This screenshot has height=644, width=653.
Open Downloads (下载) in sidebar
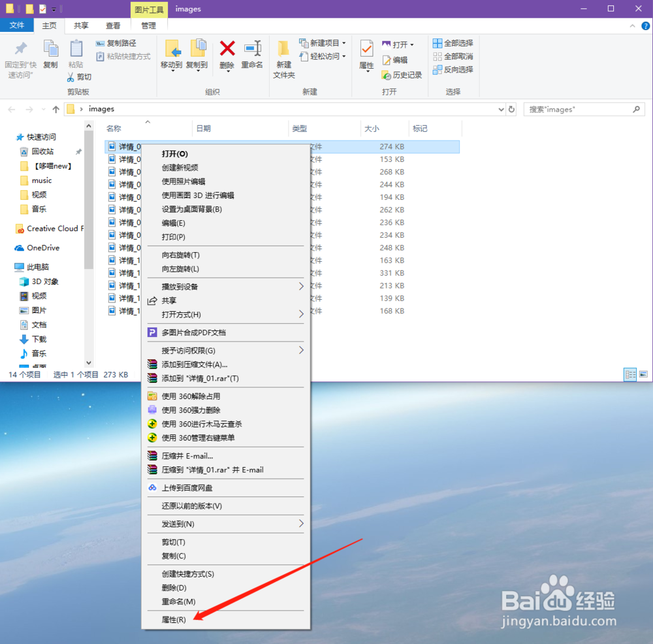[x=33, y=339]
